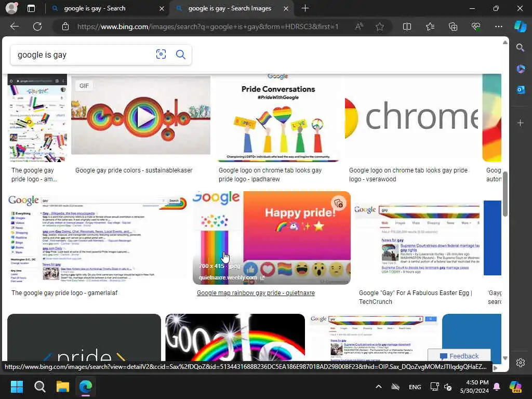Open the Happy pride thumbnail
This screenshot has height=399, width=532.
click(x=271, y=237)
